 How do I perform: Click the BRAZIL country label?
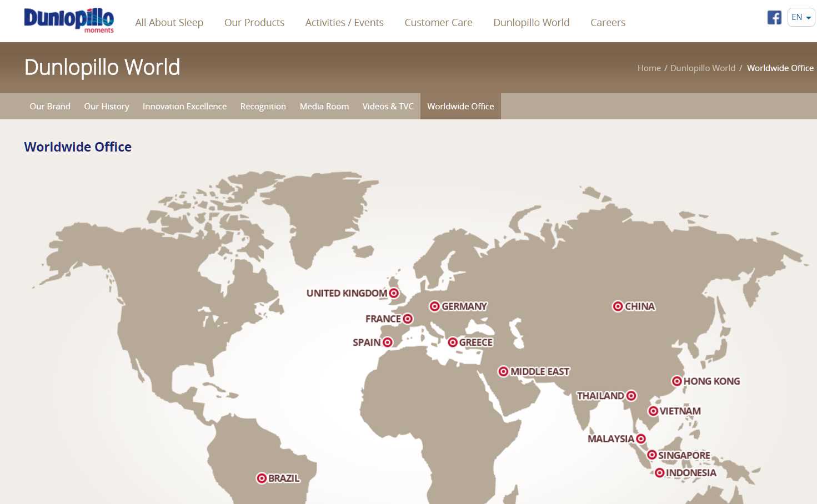click(284, 478)
